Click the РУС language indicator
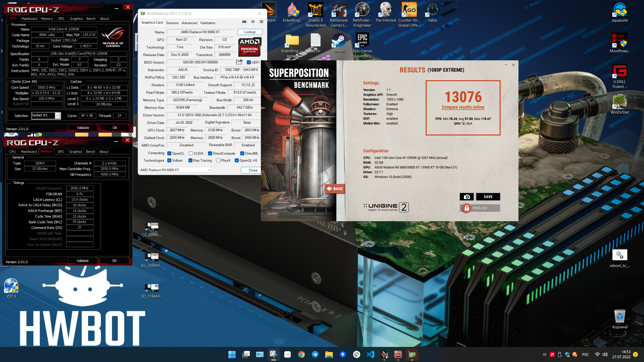644x362 pixels. point(585,354)
